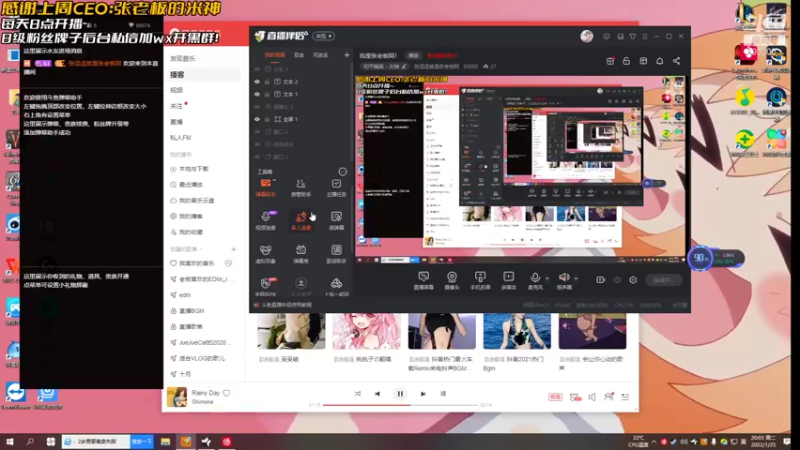Switch to the third scene tab
This screenshot has height=450, width=800.
click(320, 55)
